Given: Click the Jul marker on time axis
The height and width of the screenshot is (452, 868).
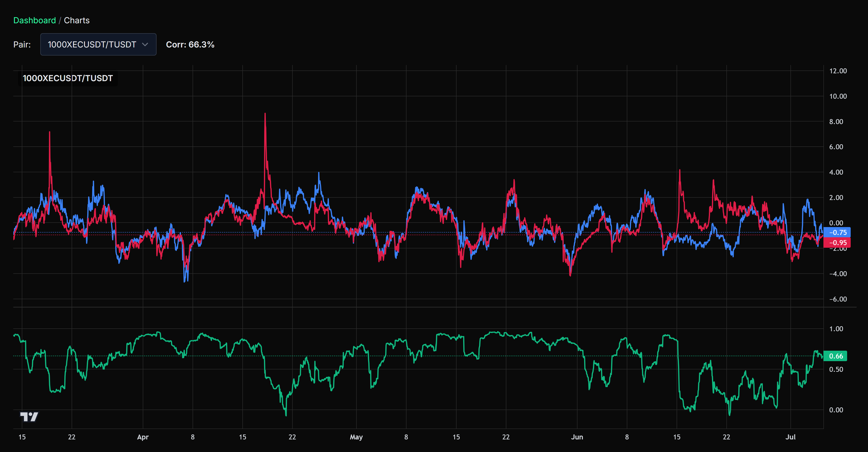Looking at the screenshot, I should click(x=790, y=437).
